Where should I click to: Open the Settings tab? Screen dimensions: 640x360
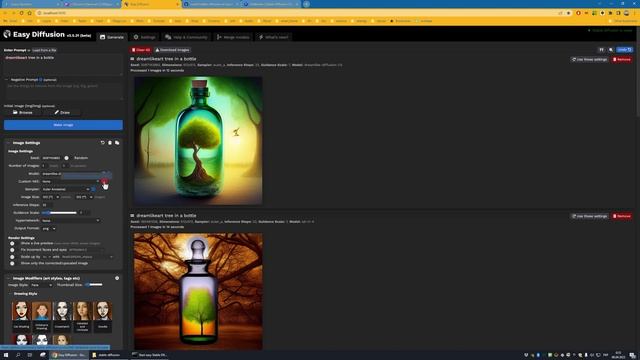click(x=144, y=37)
